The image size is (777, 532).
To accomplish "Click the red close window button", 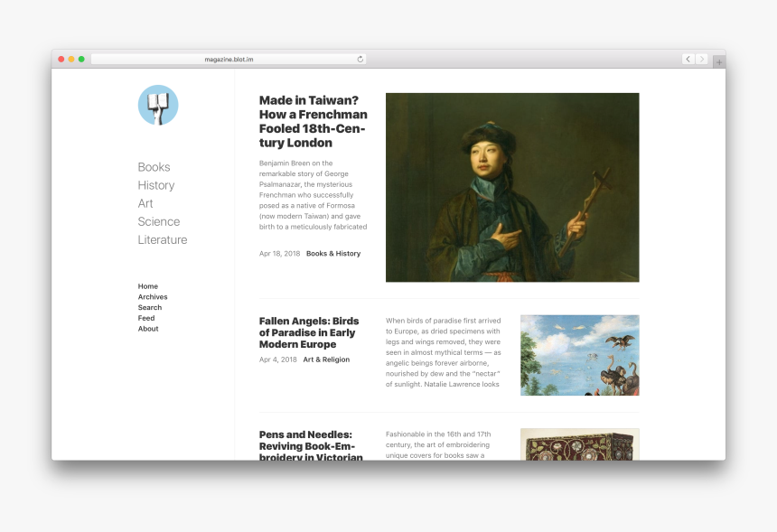I will coord(61,59).
